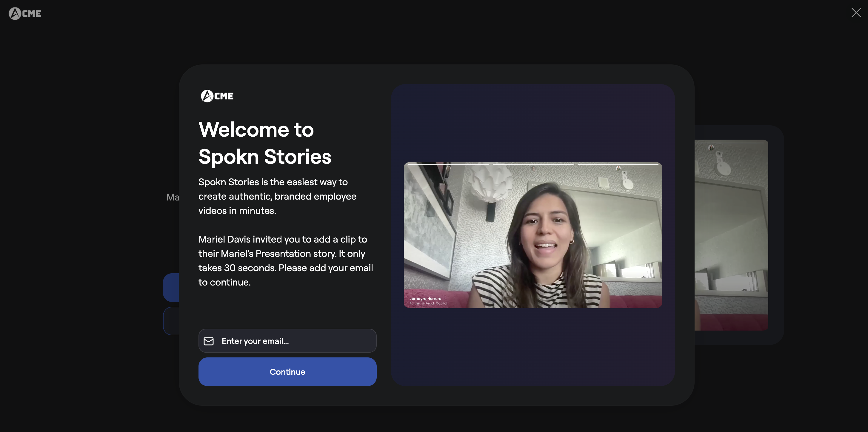This screenshot has width=868, height=432.
Task: Close the overlay with the X button
Action: [856, 13]
